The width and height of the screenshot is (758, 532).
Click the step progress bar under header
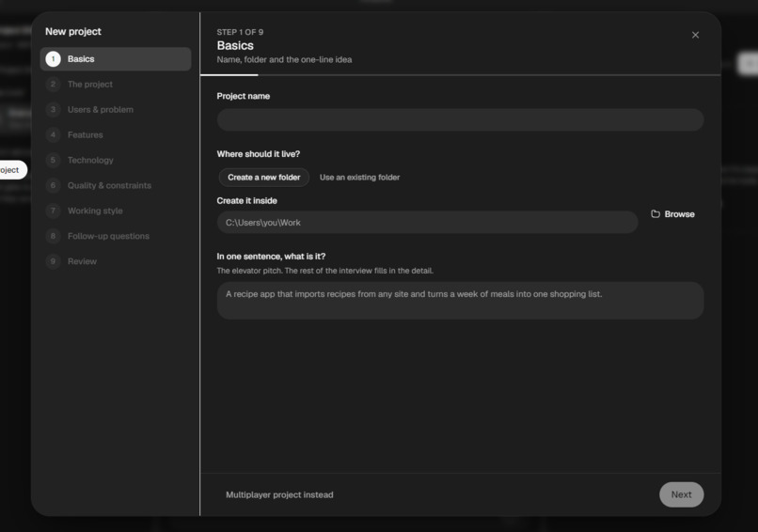point(460,75)
